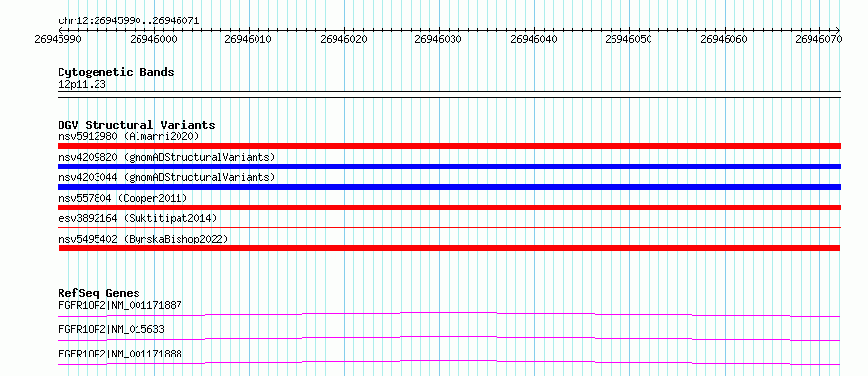Click the nsv5912980 (Almarri2020) red variant bar
This screenshot has height=376, width=868.
pos(449,146)
